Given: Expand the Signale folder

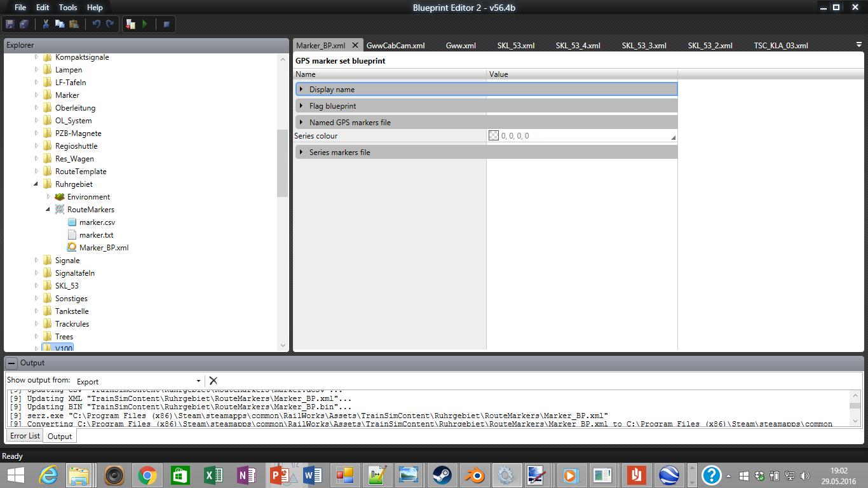Looking at the screenshot, I should coord(36,260).
